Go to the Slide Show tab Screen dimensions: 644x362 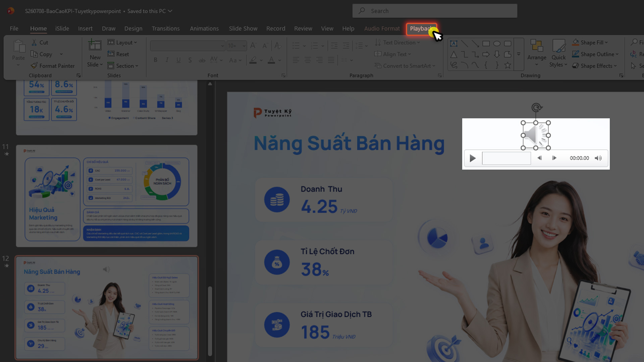click(x=243, y=29)
